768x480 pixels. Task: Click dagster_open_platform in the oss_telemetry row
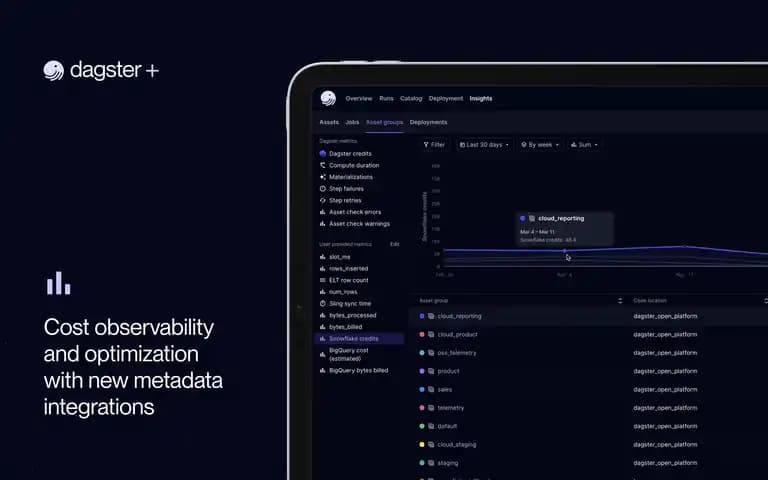click(x=665, y=353)
